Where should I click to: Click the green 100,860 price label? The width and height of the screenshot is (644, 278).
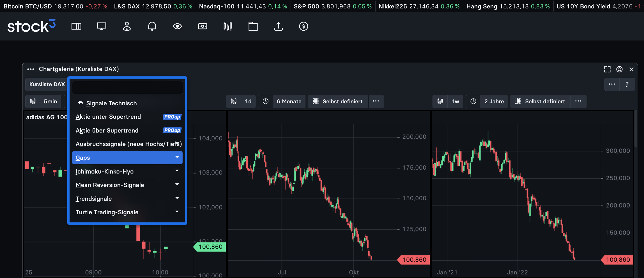click(210, 247)
